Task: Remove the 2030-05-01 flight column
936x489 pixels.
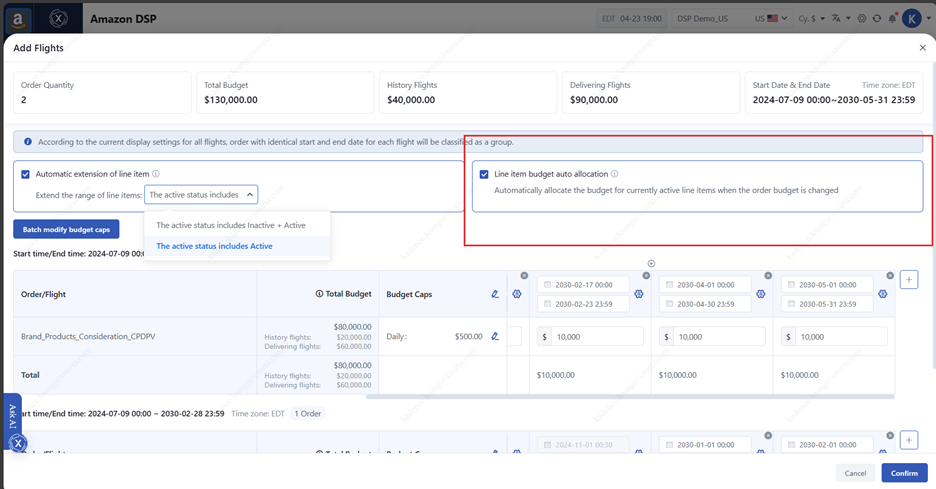Action: click(x=890, y=275)
